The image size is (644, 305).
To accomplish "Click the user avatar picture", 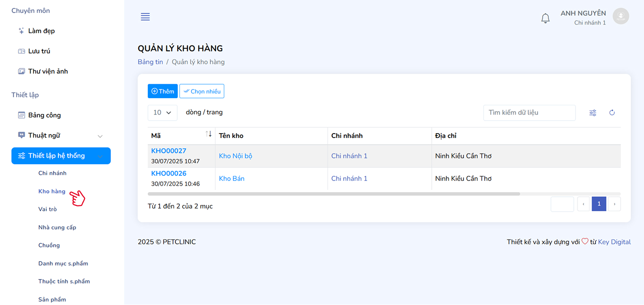I will coord(621,16).
